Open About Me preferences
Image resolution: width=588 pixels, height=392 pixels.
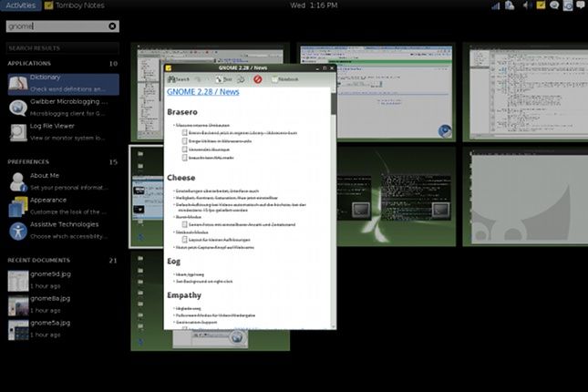(x=63, y=181)
